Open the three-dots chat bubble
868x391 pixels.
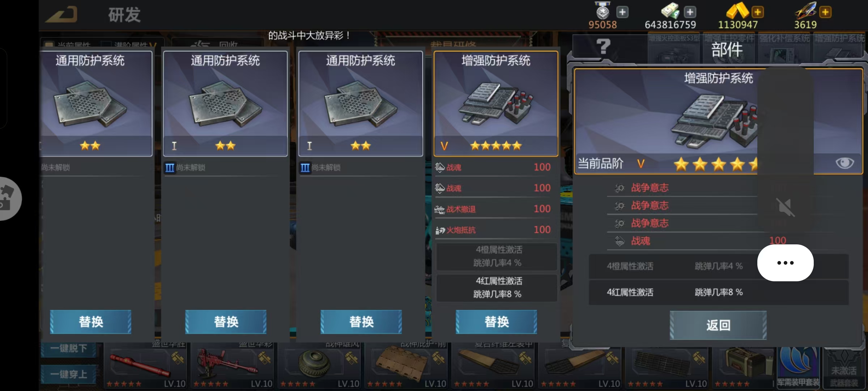(x=786, y=263)
